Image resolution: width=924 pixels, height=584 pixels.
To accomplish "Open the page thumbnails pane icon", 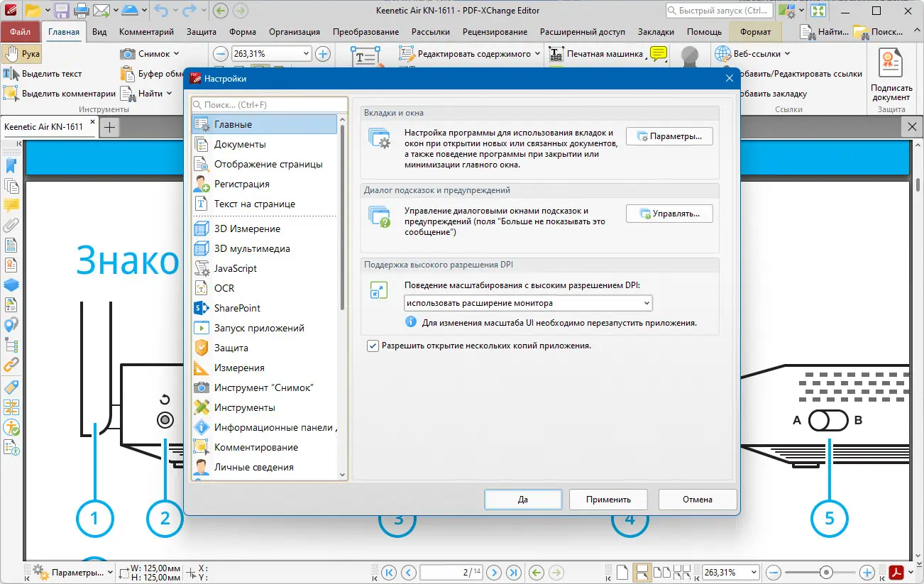I will point(11,186).
